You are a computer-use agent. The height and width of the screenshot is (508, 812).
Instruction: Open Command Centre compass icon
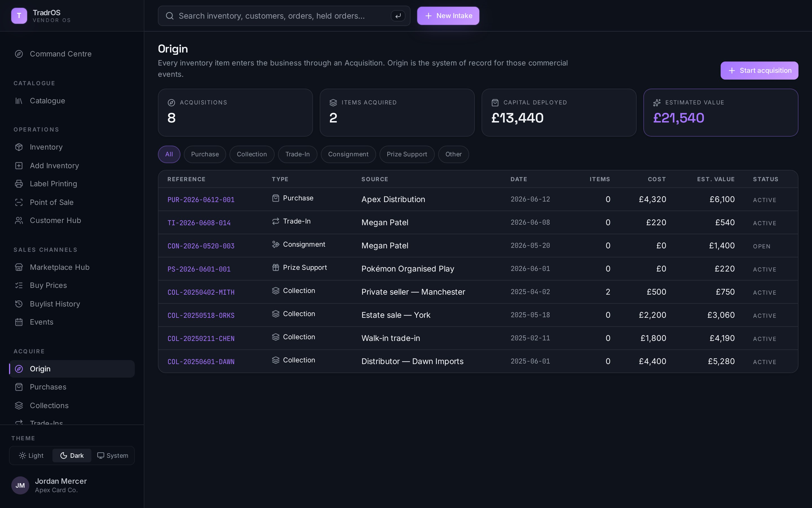(x=19, y=54)
